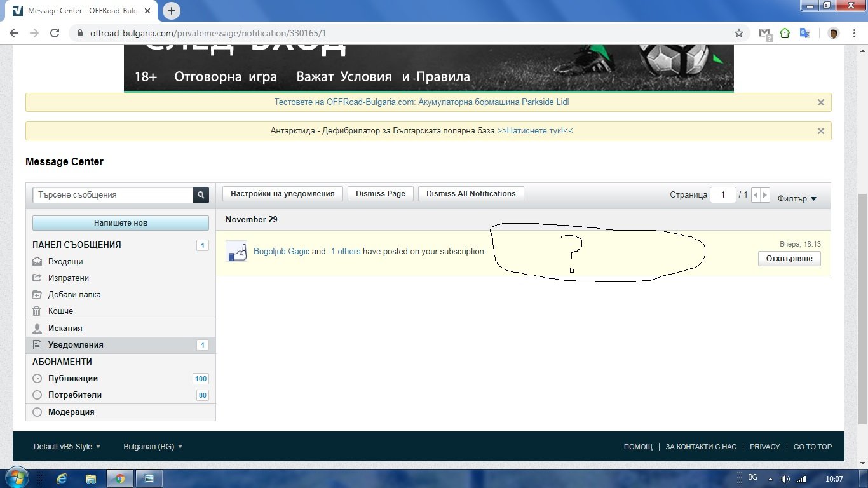Click GO TO TOP in the footer
This screenshot has height=488, width=868.
pyautogui.click(x=813, y=447)
